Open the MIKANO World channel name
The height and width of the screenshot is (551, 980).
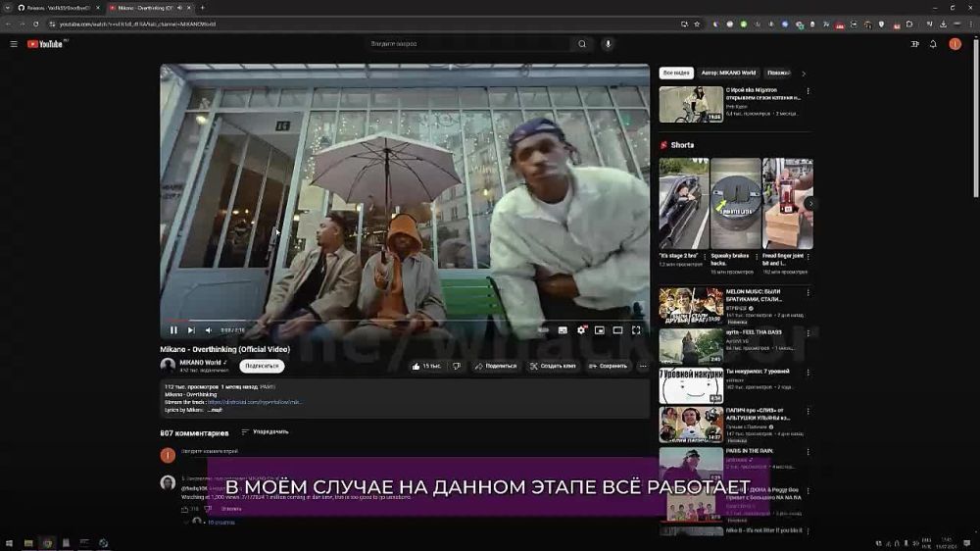pyautogui.click(x=200, y=362)
